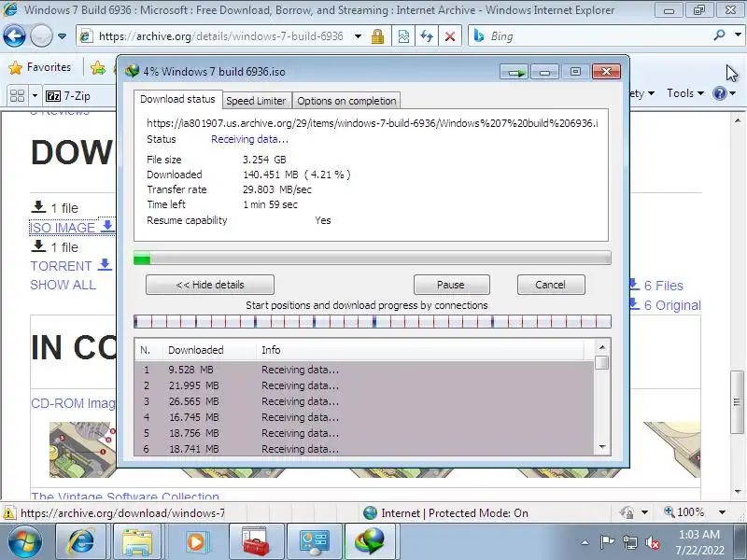Click the IE back navigation button
This screenshot has height=560, width=747.
(x=14, y=36)
